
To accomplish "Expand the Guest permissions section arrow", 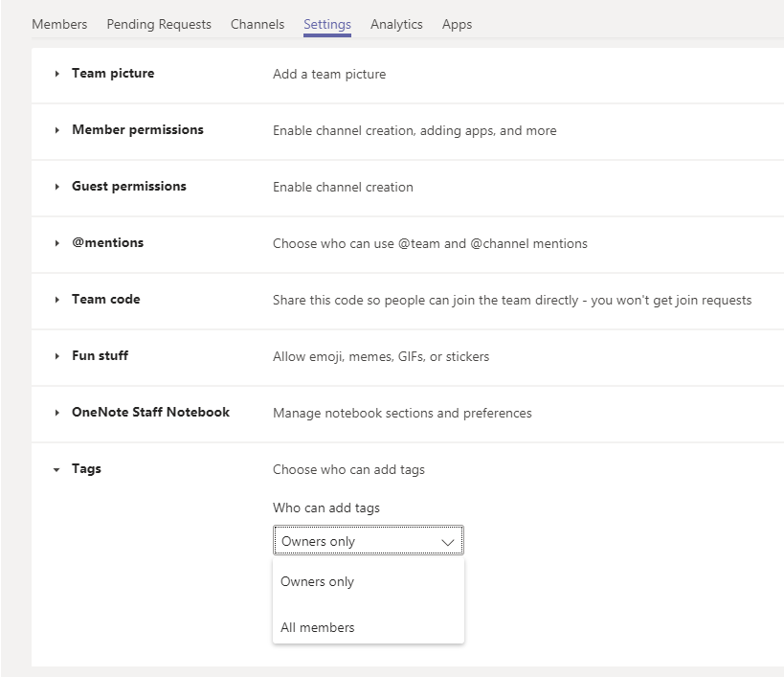I will point(57,188).
